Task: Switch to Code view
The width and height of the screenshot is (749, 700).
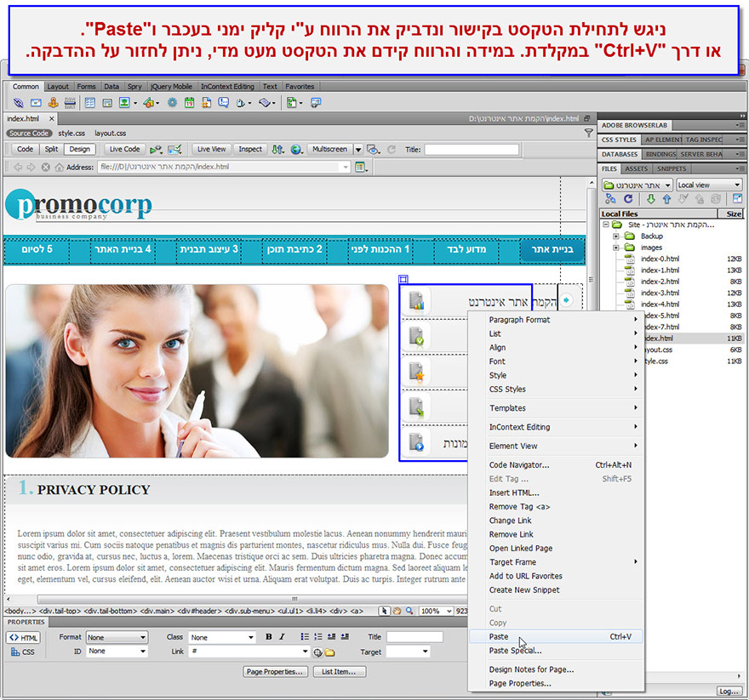Action: tap(25, 150)
